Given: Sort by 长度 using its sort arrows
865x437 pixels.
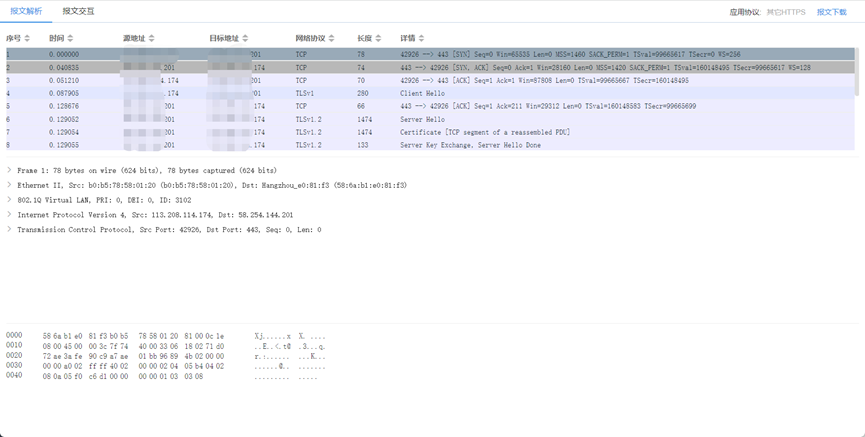Looking at the screenshot, I should click(379, 38).
